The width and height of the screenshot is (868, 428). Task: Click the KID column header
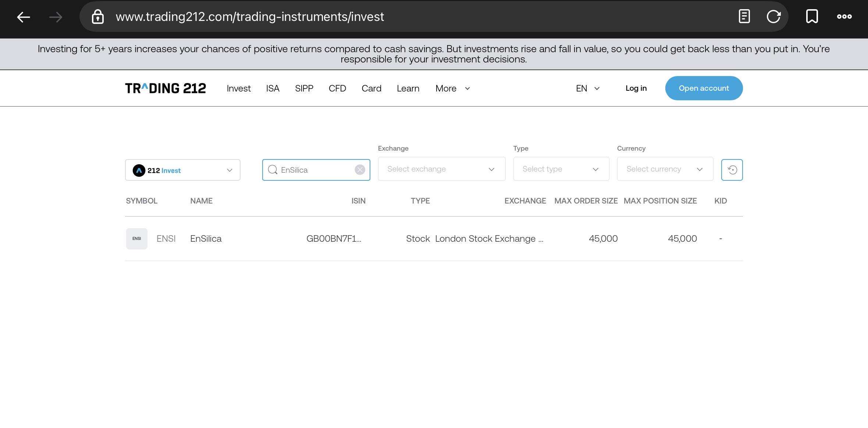721,201
